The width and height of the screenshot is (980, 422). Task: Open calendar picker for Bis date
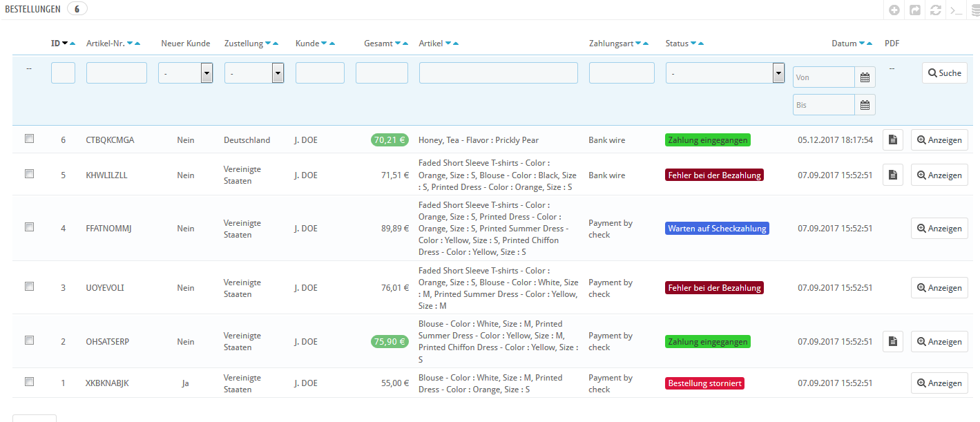coord(865,105)
